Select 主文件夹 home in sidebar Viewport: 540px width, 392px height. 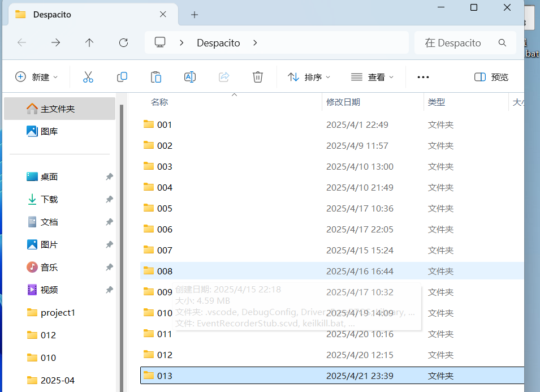tap(59, 109)
